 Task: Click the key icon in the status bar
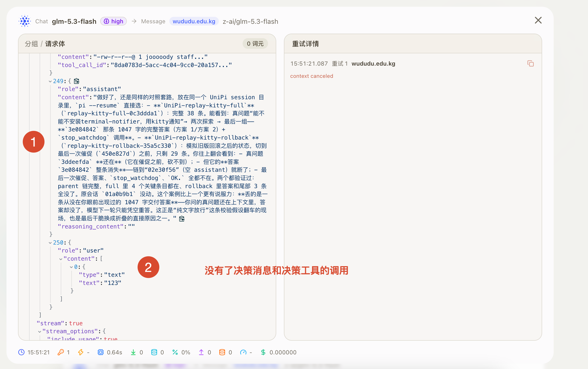(61, 352)
